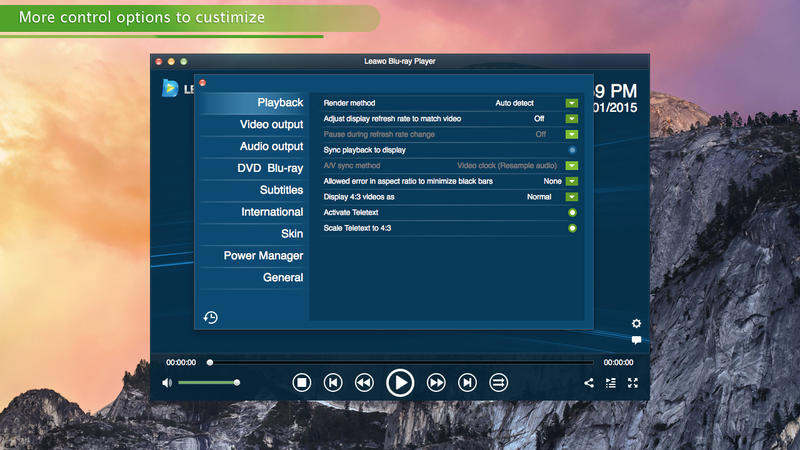Click the elapsed time 00:00:00 on left
800x450 pixels.
(x=181, y=362)
